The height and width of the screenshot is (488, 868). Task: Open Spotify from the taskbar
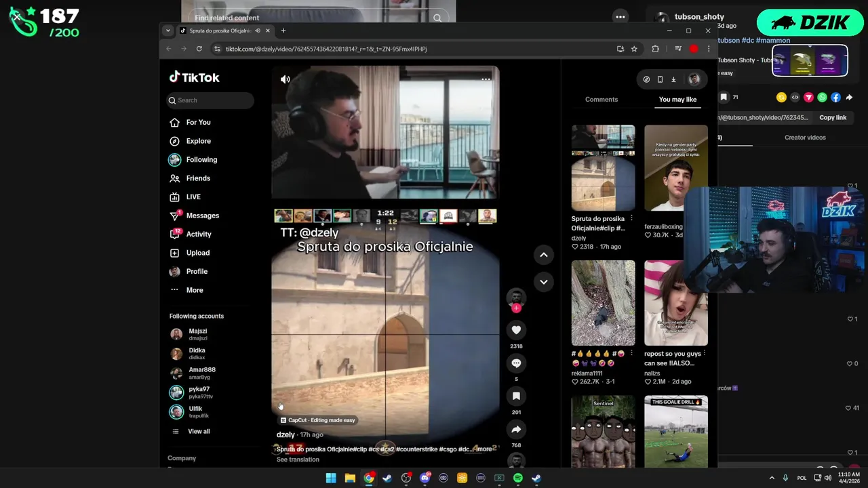pyautogui.click(x=518, y=478)
